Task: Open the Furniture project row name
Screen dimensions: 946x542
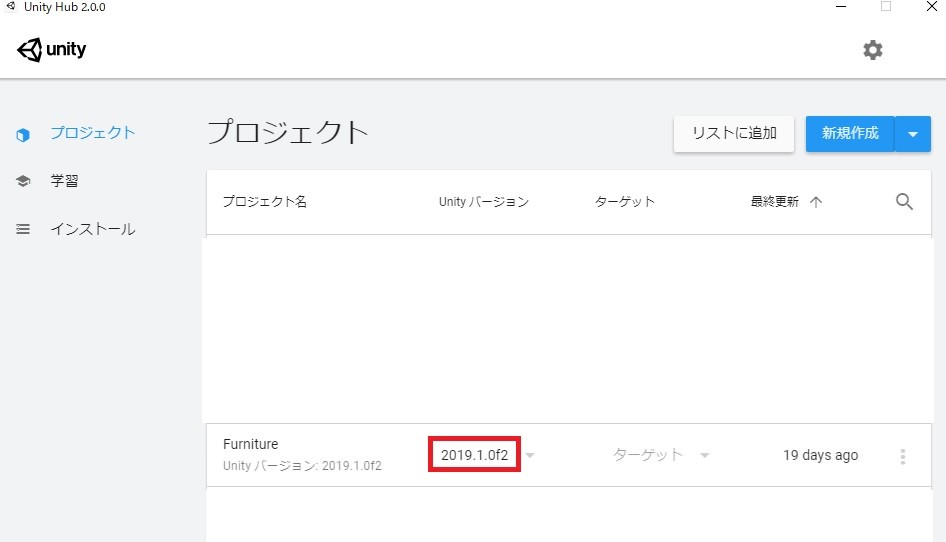Action: pos(250,444)
